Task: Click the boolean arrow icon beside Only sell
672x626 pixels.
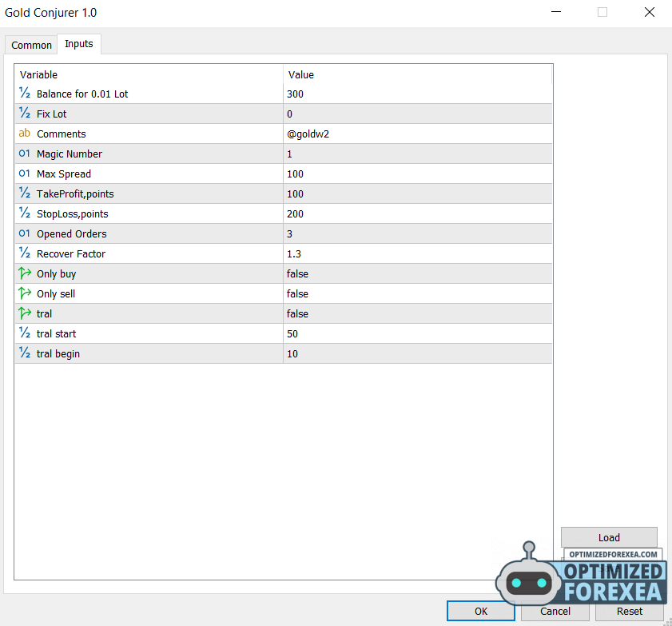Action: pyautogui.click(x=25, y=293)
